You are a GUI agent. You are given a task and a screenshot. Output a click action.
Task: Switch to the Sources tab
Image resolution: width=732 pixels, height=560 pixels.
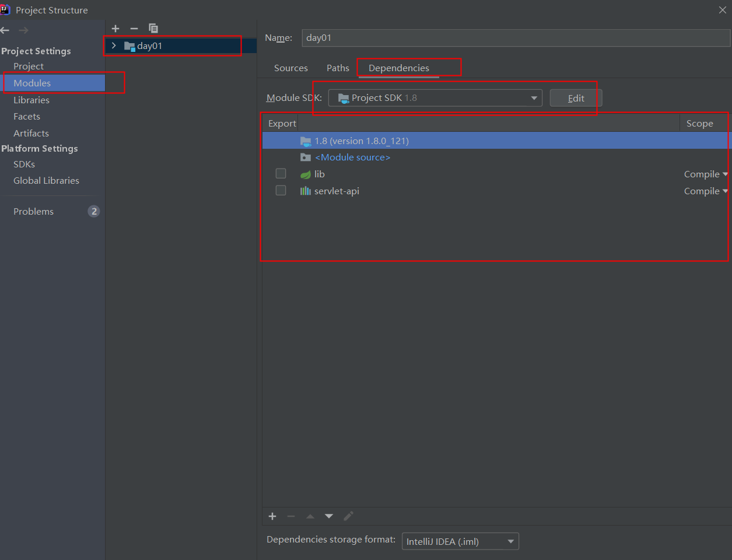[x=291, y=68]
